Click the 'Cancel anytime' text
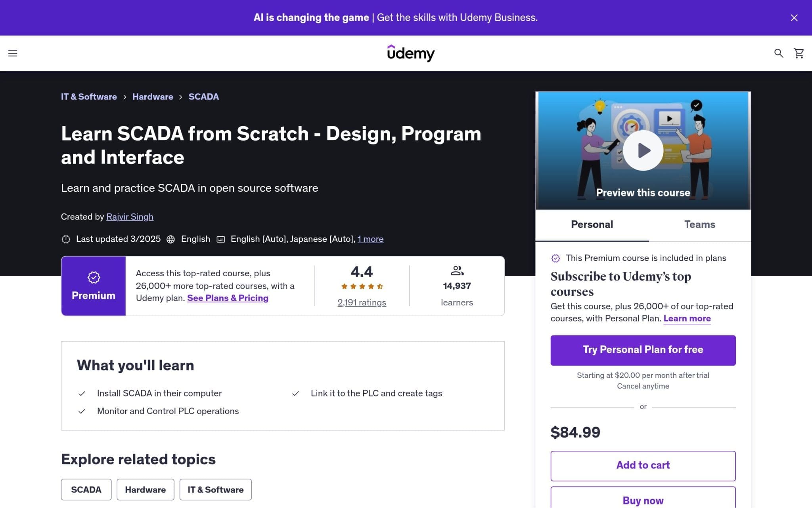This screenshot has width=812, height=508. tap(643, 386)
